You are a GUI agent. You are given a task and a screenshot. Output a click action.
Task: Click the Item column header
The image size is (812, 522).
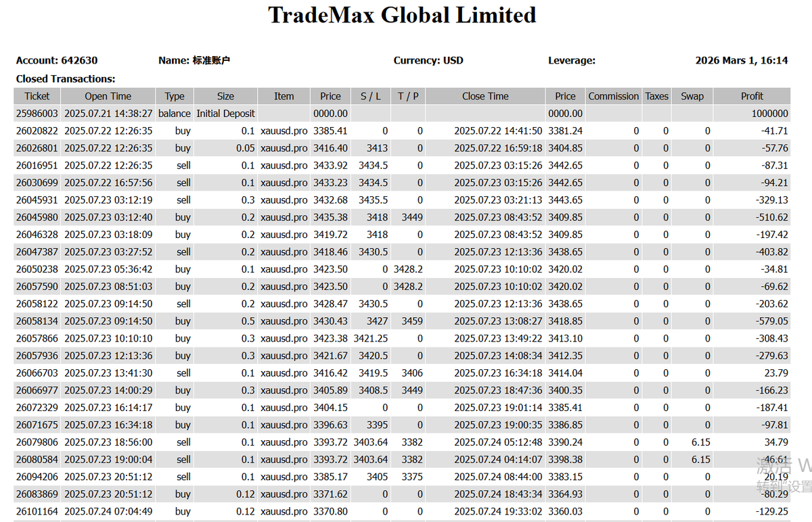(x=284, y=96)
